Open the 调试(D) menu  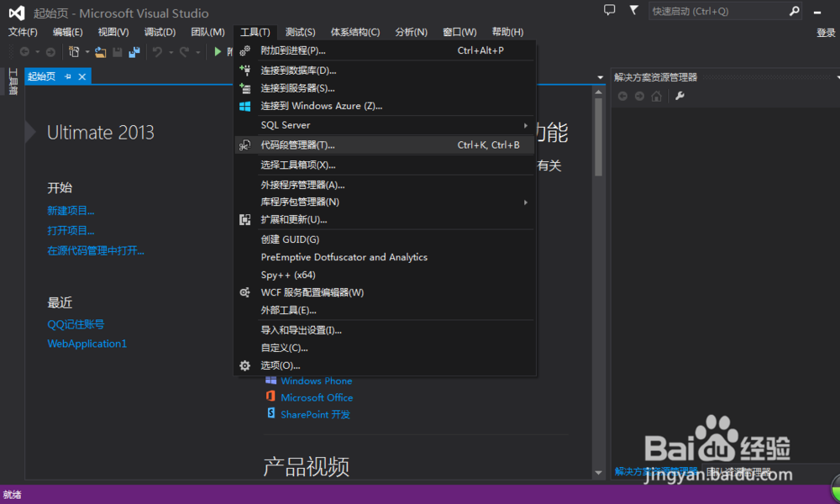pos(160,32)
